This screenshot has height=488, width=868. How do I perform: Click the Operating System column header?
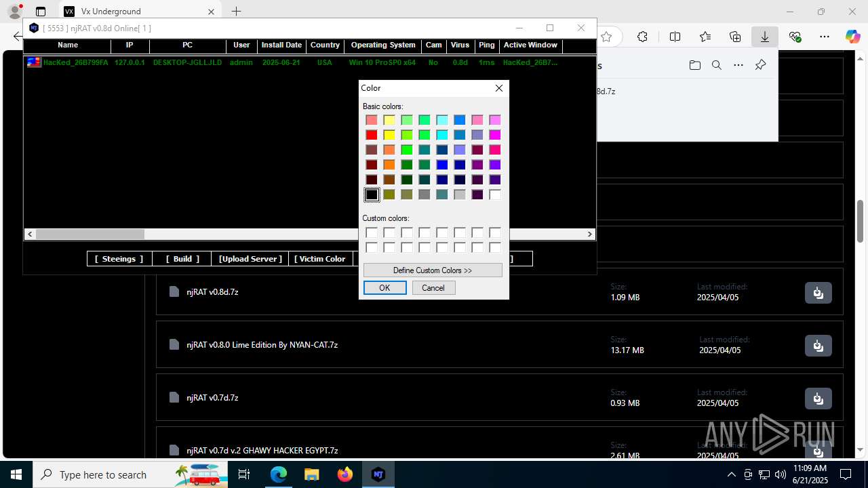pyautogui.click(x=383, y=45)
